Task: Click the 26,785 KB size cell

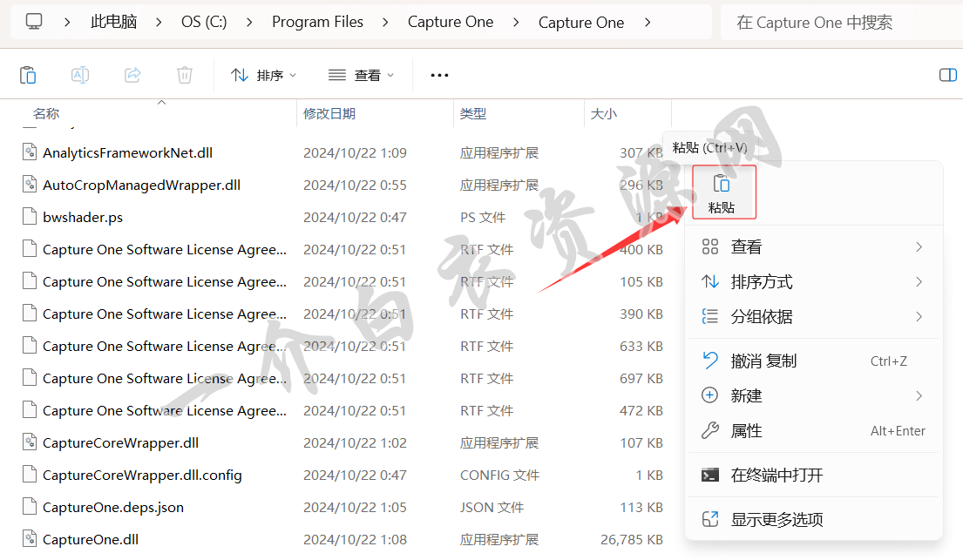Action: pos(631,540)
